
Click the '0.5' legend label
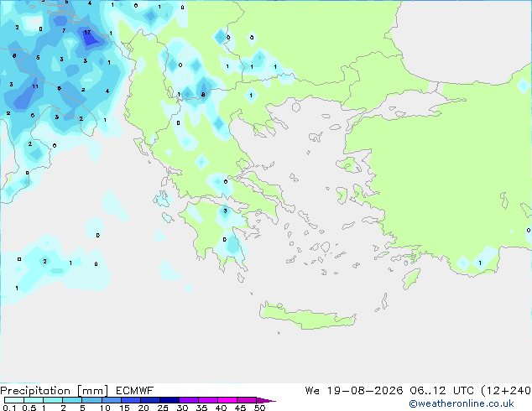coord(29,408)
